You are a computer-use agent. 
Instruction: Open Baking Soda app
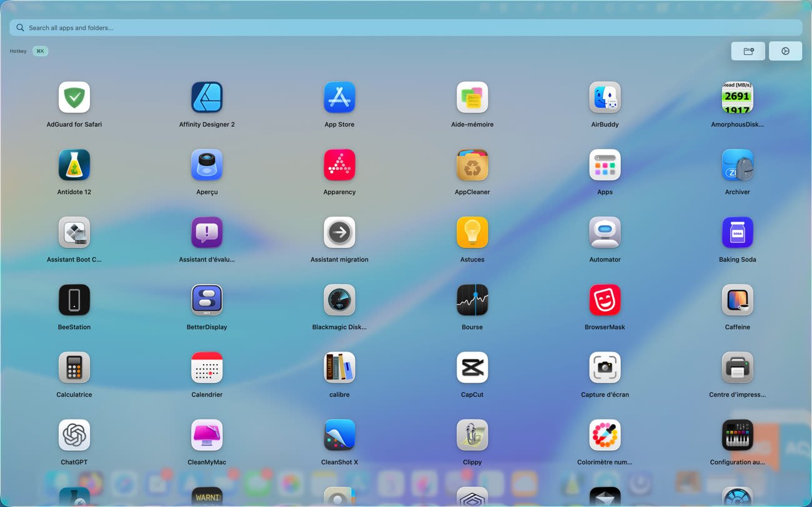pos(737,232)
